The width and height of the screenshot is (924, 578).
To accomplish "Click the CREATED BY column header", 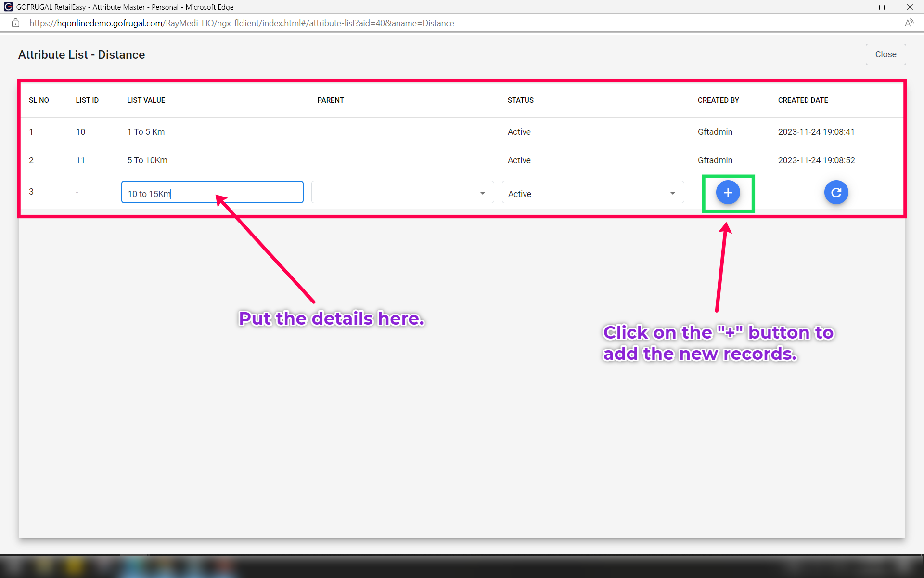I will [x=718, y=100].
